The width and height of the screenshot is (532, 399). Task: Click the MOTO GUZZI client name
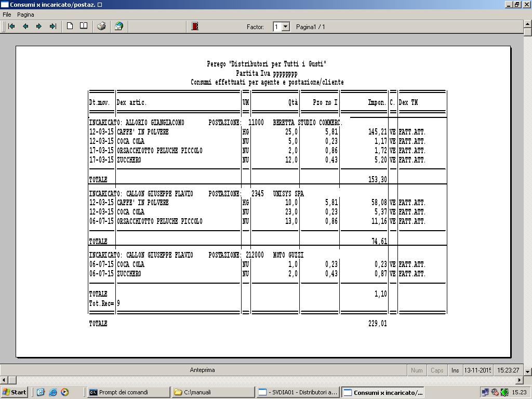pyautogui.click(x=288, y=255)
